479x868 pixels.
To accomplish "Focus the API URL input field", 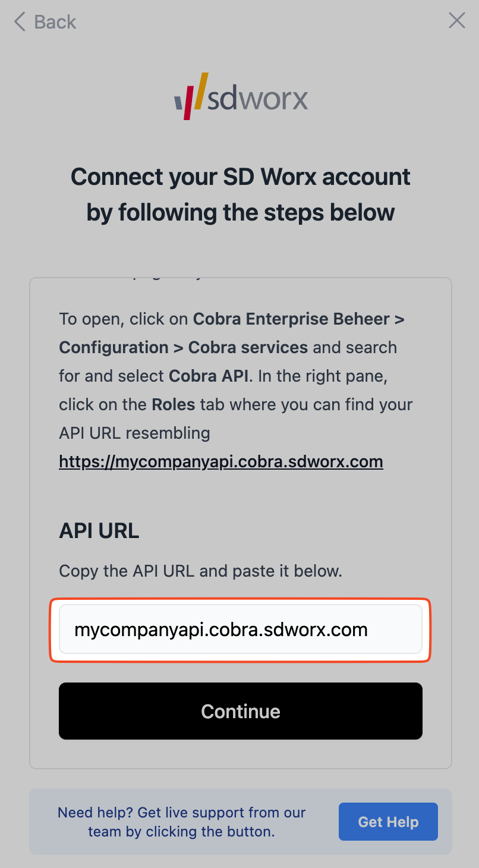I will pyautogui.click(x=241, y=630).
